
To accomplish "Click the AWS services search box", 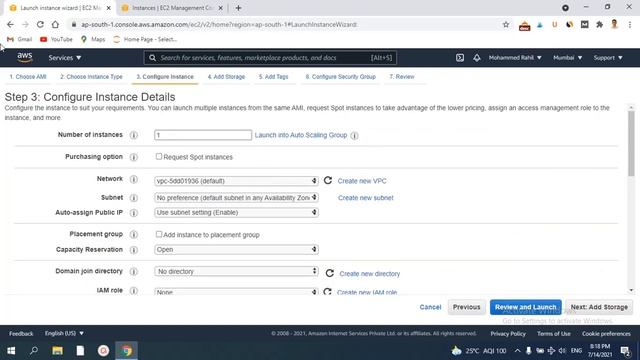I will coord(270,58).
